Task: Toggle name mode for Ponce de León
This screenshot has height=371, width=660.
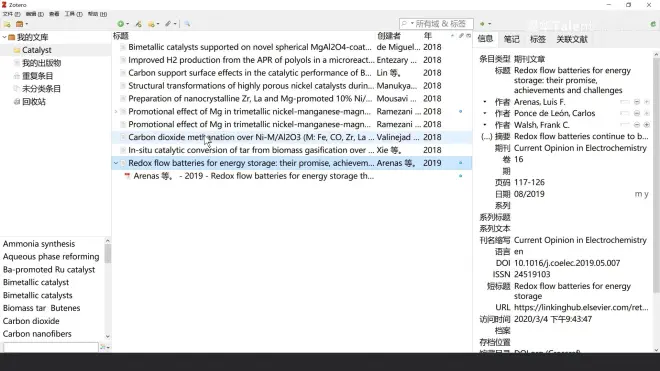Action: [625, 113]
